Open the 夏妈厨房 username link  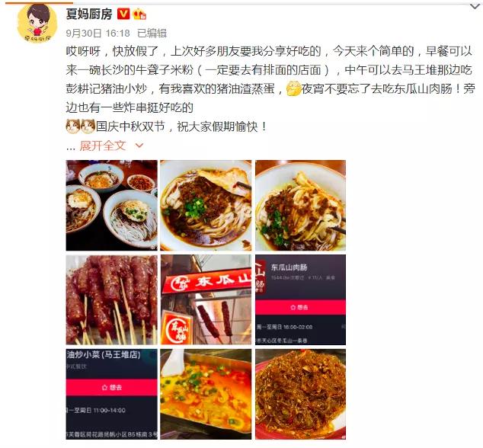(x=89, y=14)
